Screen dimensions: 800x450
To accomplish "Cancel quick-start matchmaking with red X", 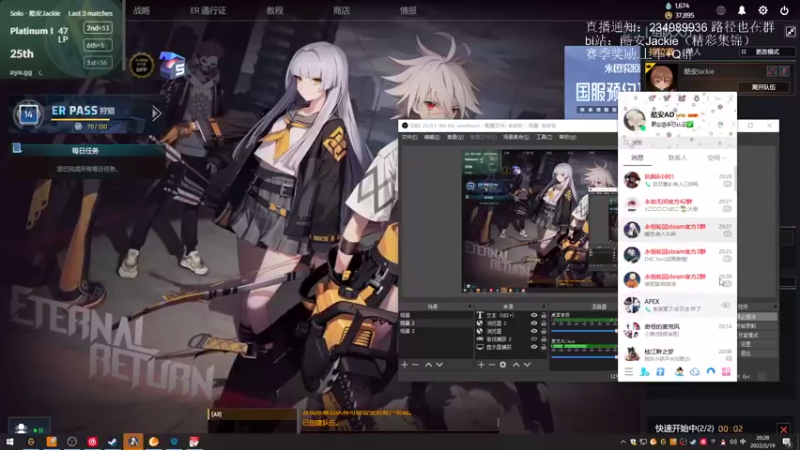I will pyautogui.click(x=784, y=430).
